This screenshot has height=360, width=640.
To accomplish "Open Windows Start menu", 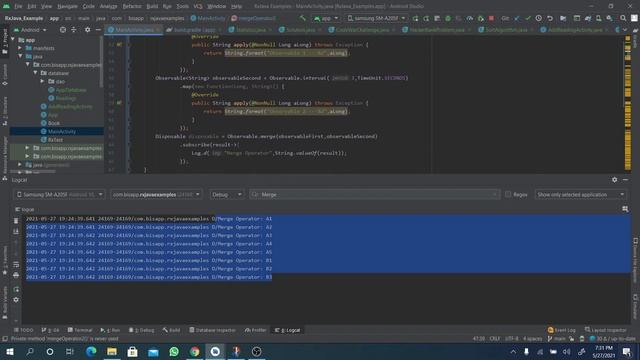I will click(10, 351).
